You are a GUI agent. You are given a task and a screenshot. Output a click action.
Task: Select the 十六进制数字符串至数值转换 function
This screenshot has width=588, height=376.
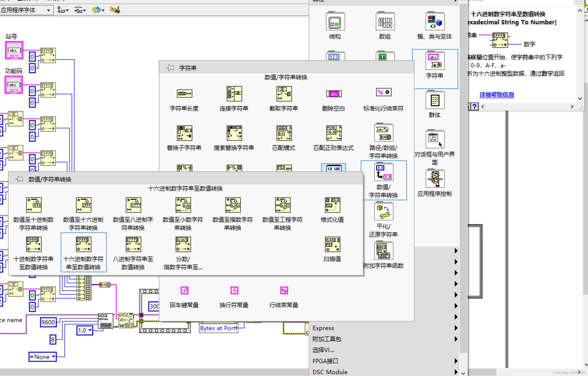click(84, 244)
